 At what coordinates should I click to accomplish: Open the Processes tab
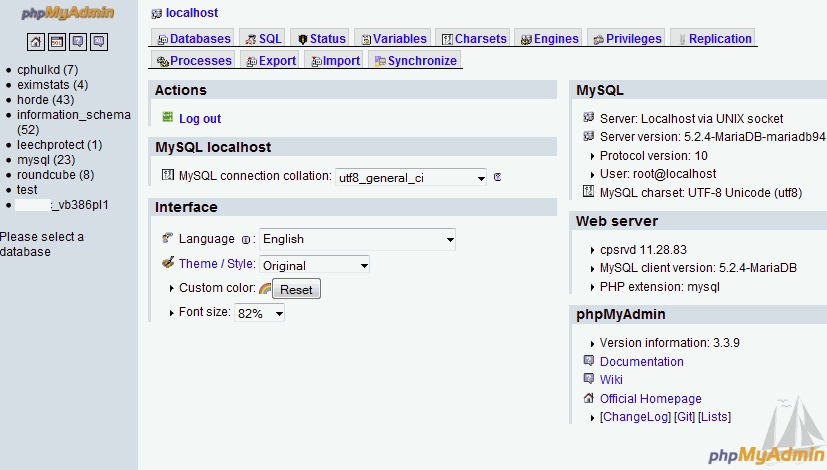pyautogui.click(x=194, y=61)
